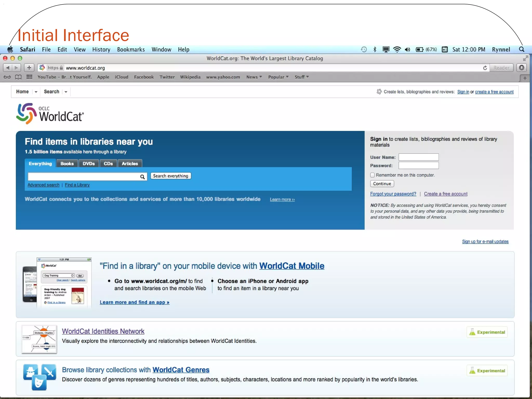Screen dimensions: 532x399
Task: Click the keyboard viewer menu bar icon
Action: (x=445, y=49)
